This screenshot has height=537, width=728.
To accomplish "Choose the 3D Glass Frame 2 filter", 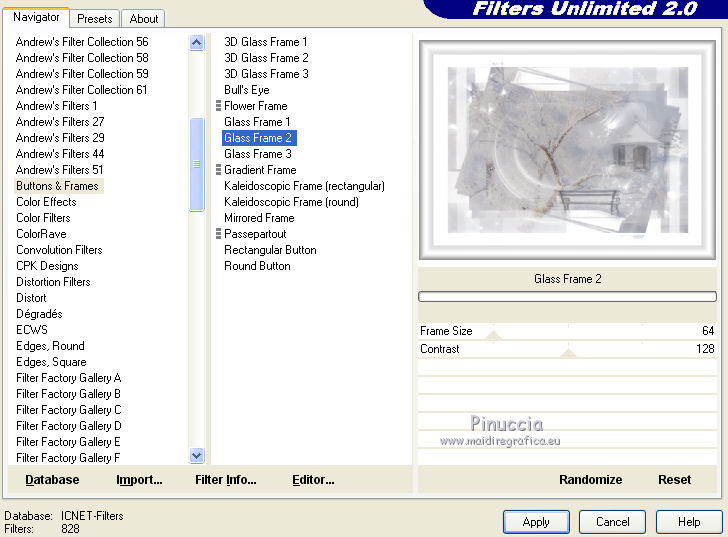I will pyautogui.click(x=266, y=58).
